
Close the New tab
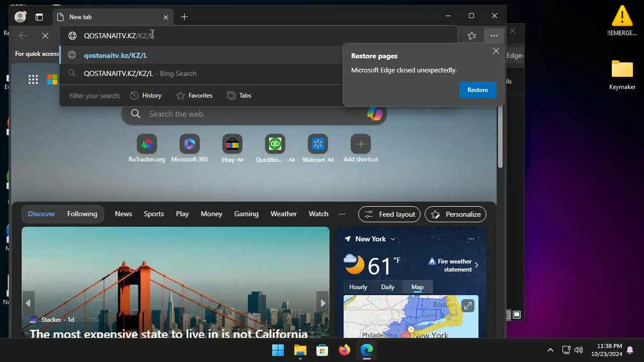point(166,17)
